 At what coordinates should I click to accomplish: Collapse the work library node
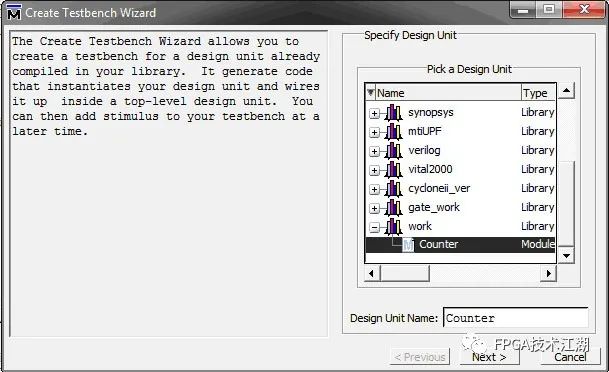(x=374, y=228)
